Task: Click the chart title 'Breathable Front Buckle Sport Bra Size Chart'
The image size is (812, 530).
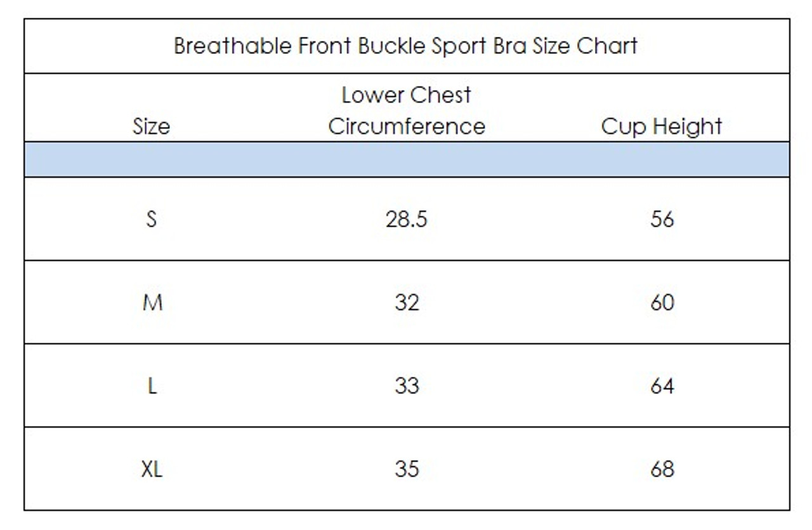Action: (406, 46)
